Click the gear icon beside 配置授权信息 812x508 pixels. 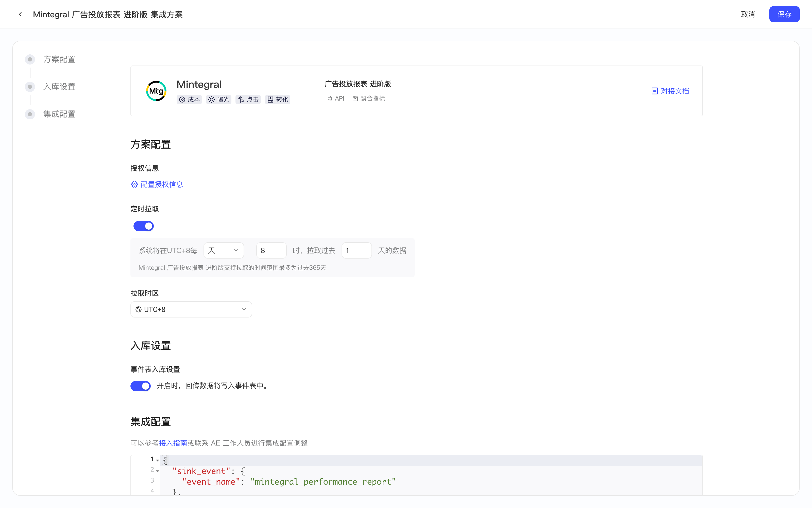(x=134, y=184)
